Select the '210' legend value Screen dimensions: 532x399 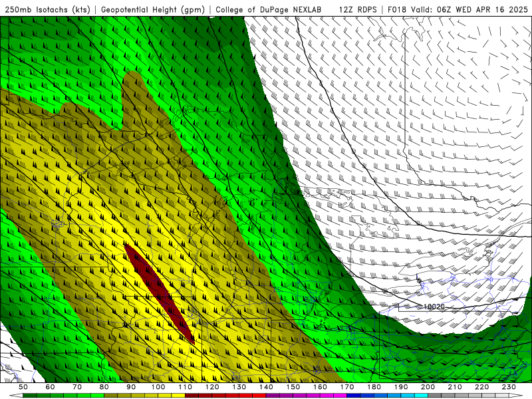tap(455, 387)
